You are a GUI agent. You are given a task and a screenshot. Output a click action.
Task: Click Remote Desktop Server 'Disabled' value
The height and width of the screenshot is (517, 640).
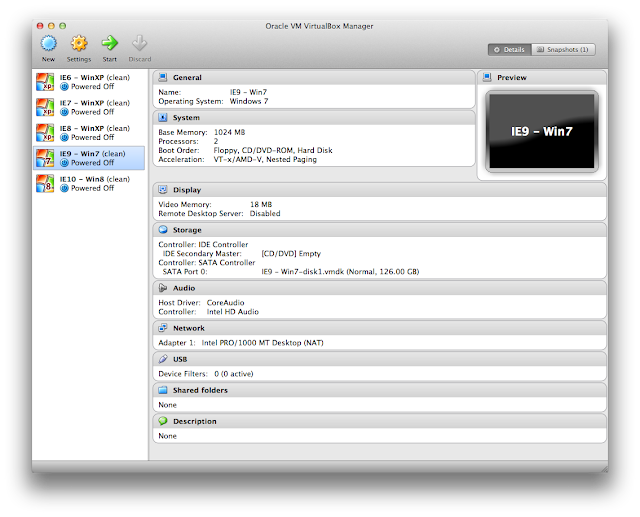(x=265, y=213)
